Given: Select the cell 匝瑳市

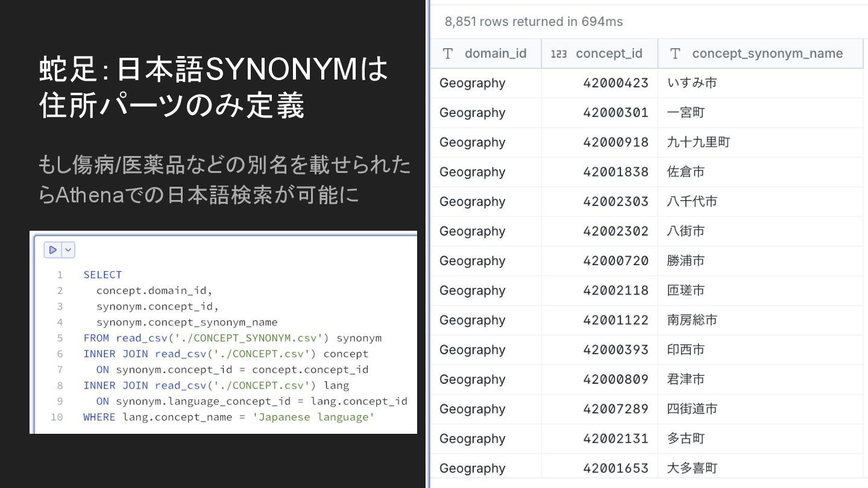Looking at the screenshot, I should click(761, 290).
